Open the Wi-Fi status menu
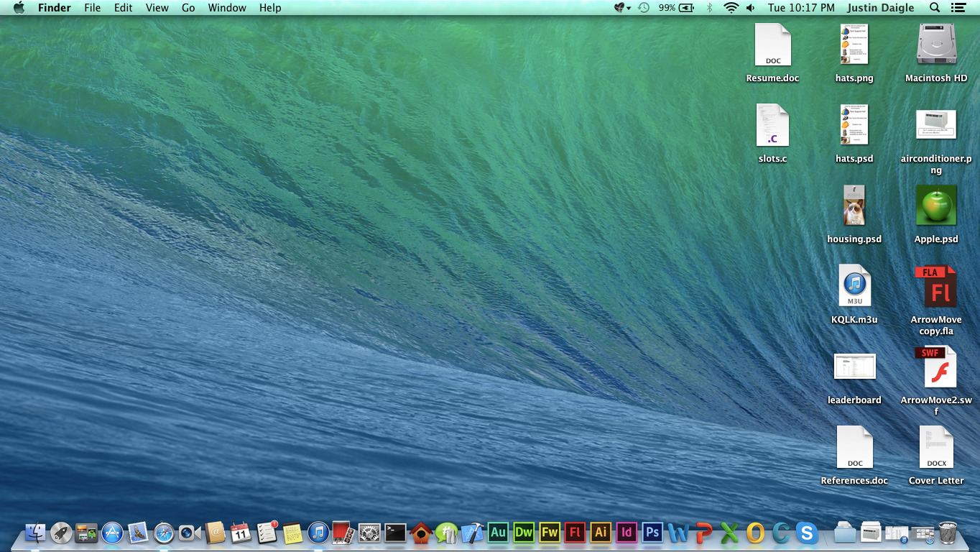Image resolution: width=980 pixels, height=552 pixels. (731, 8)
